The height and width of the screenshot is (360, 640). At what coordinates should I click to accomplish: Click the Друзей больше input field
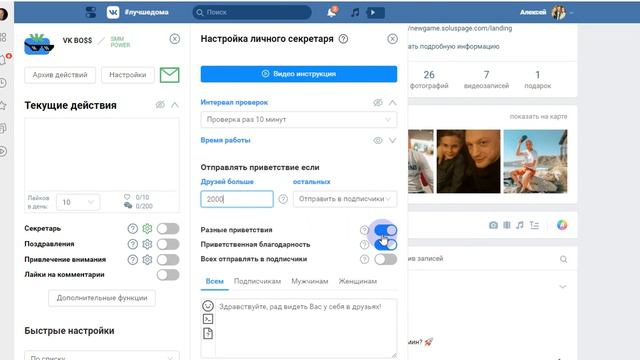point(237,199)
